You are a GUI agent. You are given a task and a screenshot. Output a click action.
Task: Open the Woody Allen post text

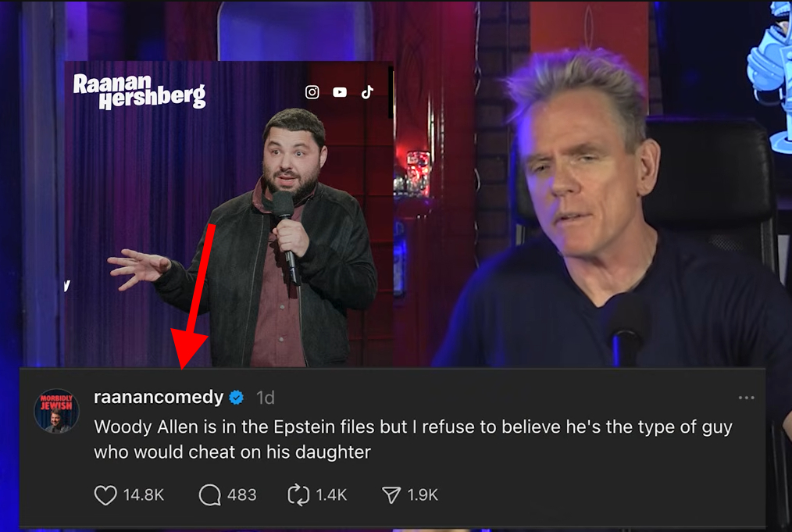tap(412, 439)
